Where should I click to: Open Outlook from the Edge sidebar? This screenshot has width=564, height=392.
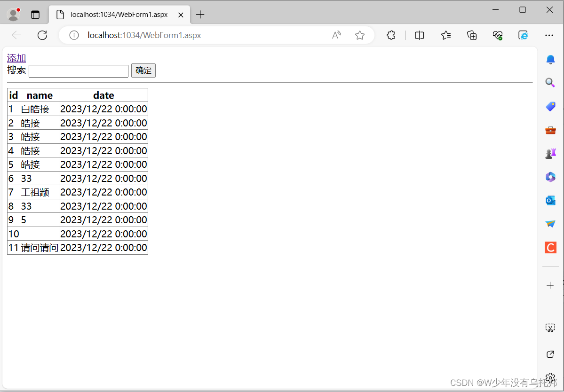pos(550,200)
